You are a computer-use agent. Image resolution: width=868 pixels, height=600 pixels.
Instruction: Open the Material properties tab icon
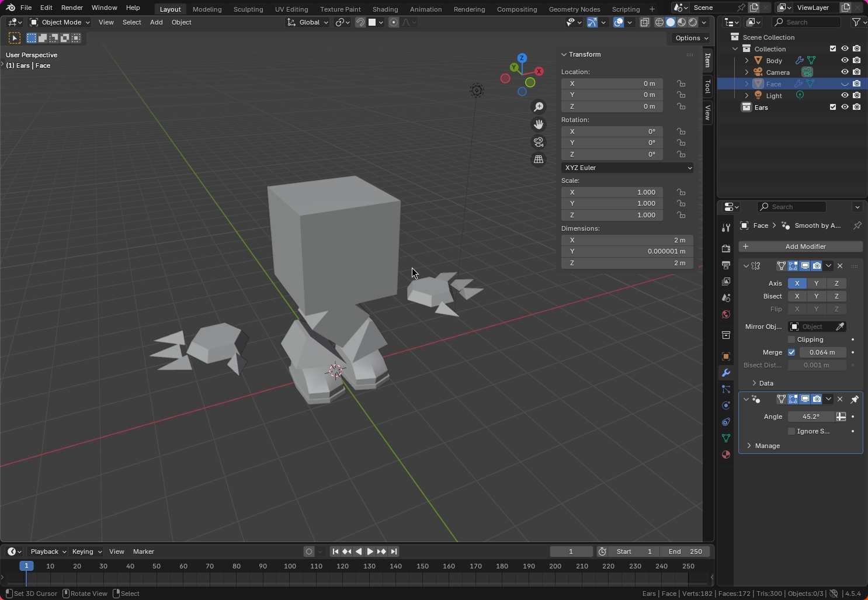coord(726,455)
